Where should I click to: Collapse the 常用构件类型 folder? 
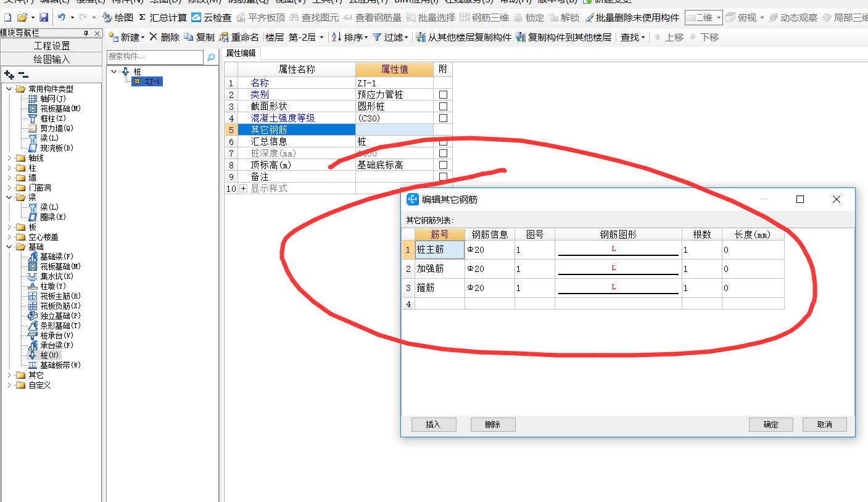(9, 89)
